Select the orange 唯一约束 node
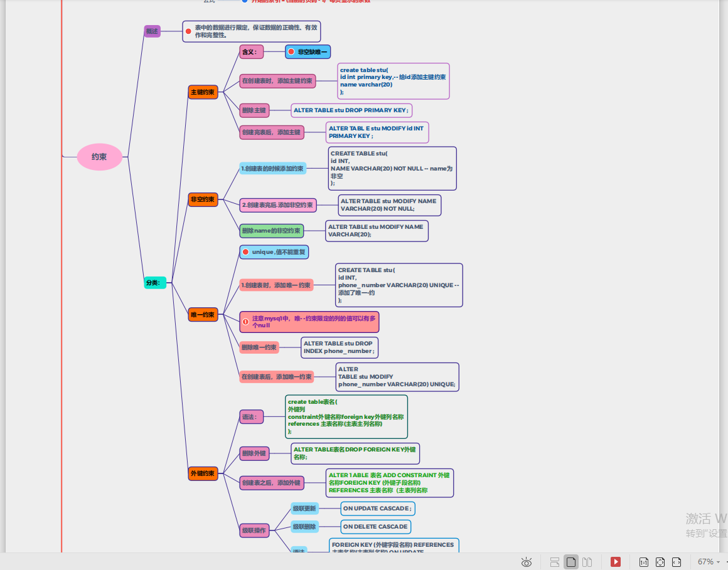728x570 pixels. click(x=203, y=314)
